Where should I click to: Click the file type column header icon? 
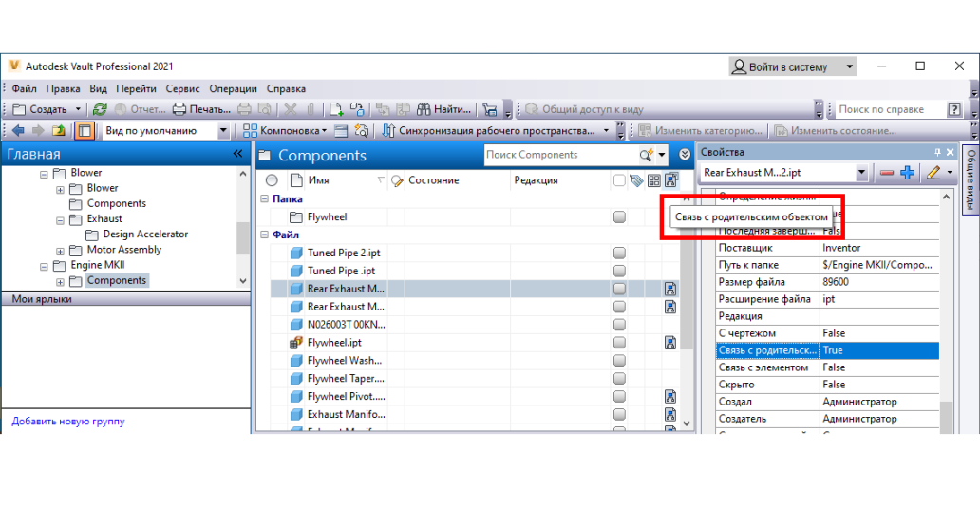[x=296, y=180]
